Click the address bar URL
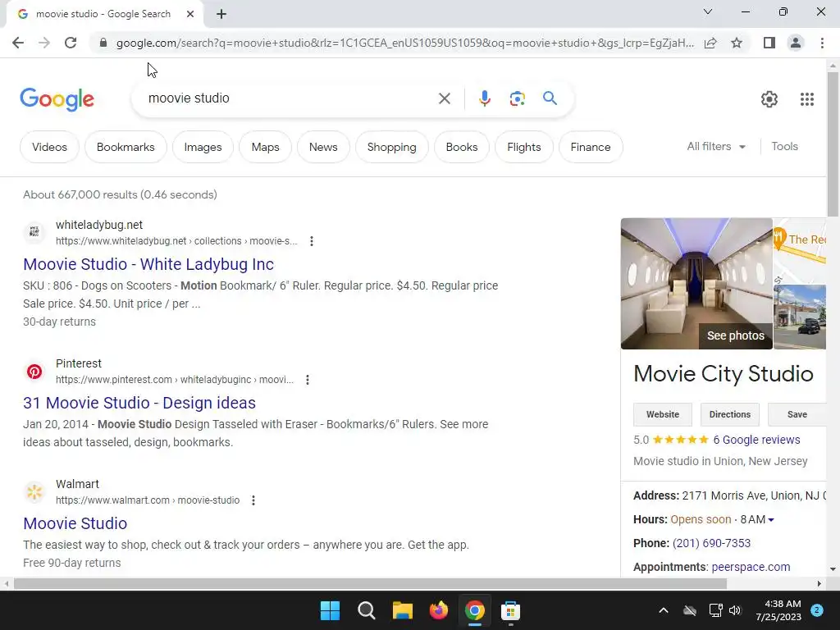Image resolution: width=840 pixels, height=630 pixels. [x=405, y=43]
